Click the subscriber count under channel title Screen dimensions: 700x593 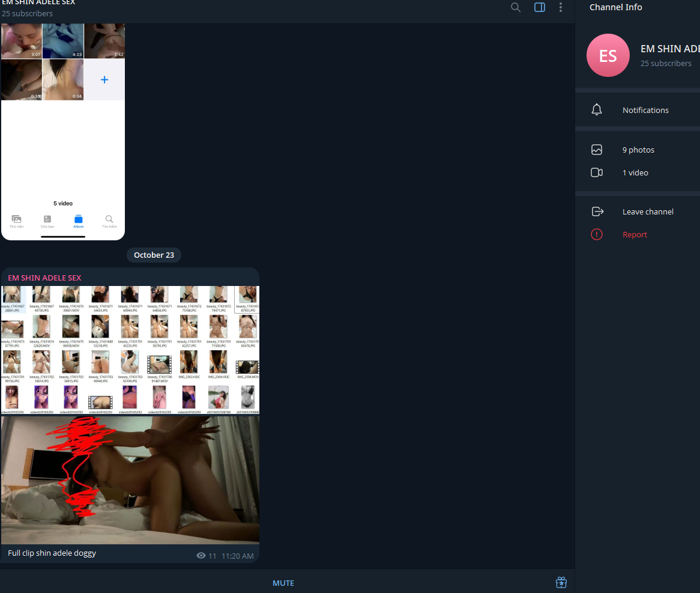coord(27,13)
